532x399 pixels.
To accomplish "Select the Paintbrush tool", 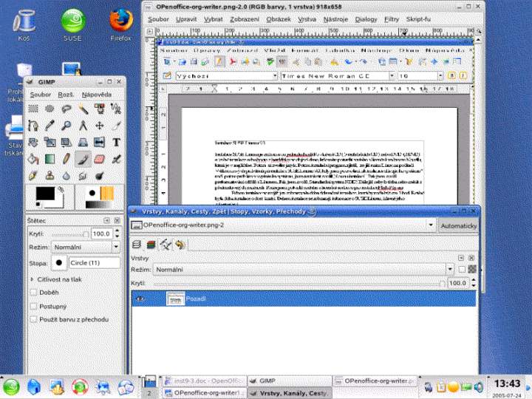I will pyautogui.click(x=83, y=159).
